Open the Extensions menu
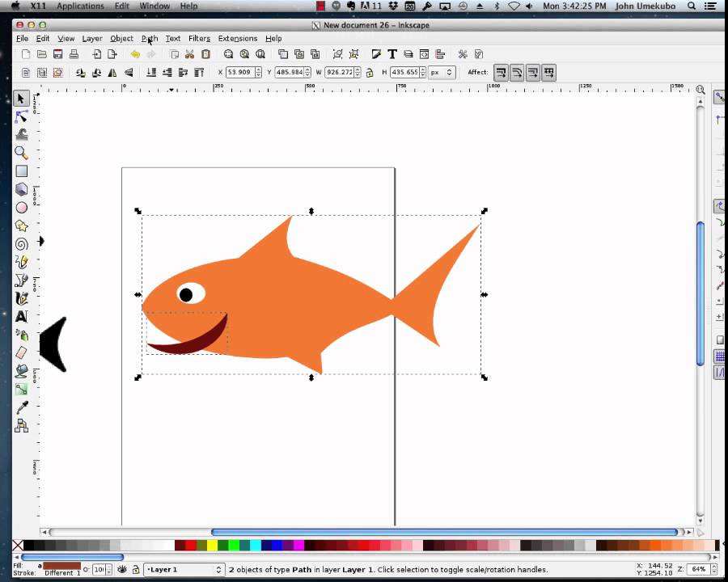Image resolution: width=728 pixels, height=582 pixels. tap(237, 38)
